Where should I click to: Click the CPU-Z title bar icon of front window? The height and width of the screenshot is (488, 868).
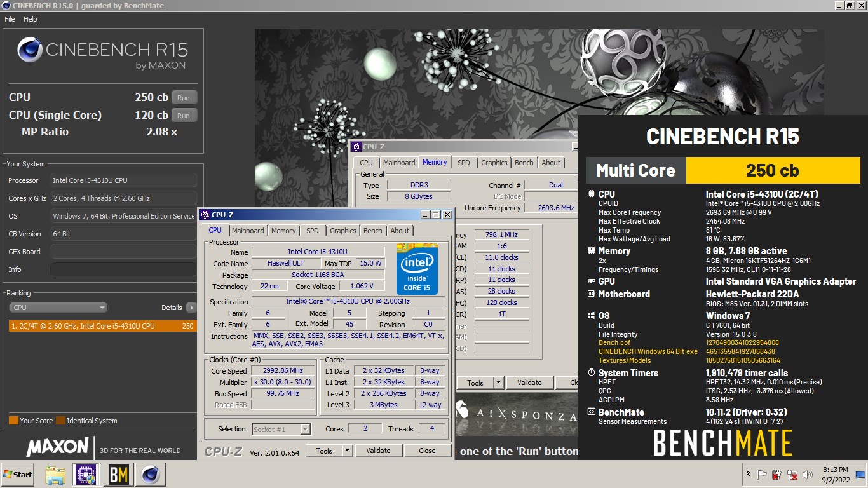[x=205, y=215]
